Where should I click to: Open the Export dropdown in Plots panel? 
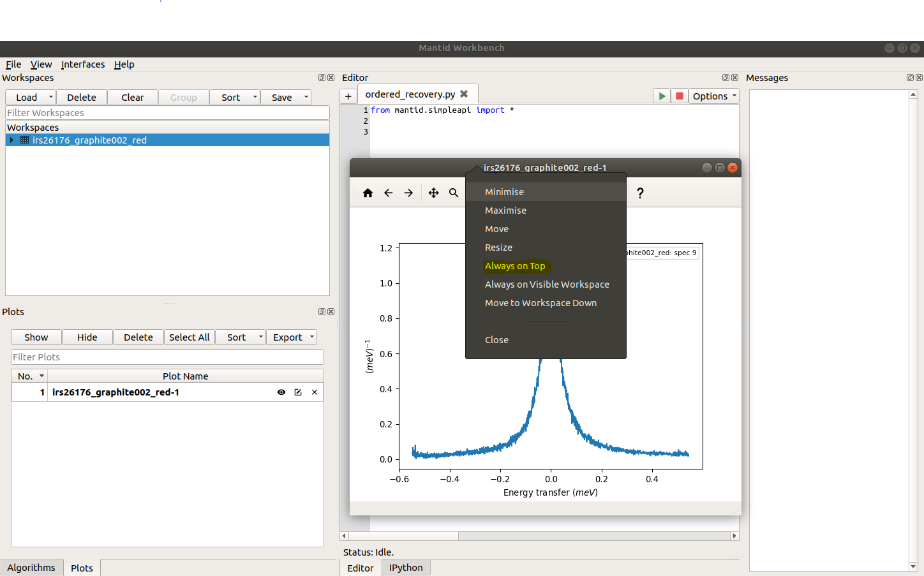(x=293, y=337)
